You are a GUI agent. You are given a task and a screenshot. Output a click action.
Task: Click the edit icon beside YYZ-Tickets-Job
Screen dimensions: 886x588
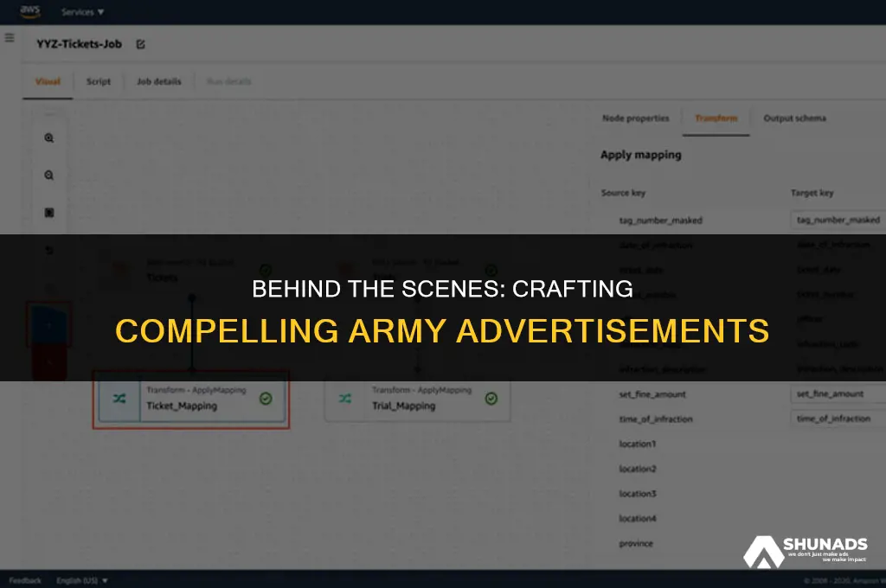click(141, 44)
